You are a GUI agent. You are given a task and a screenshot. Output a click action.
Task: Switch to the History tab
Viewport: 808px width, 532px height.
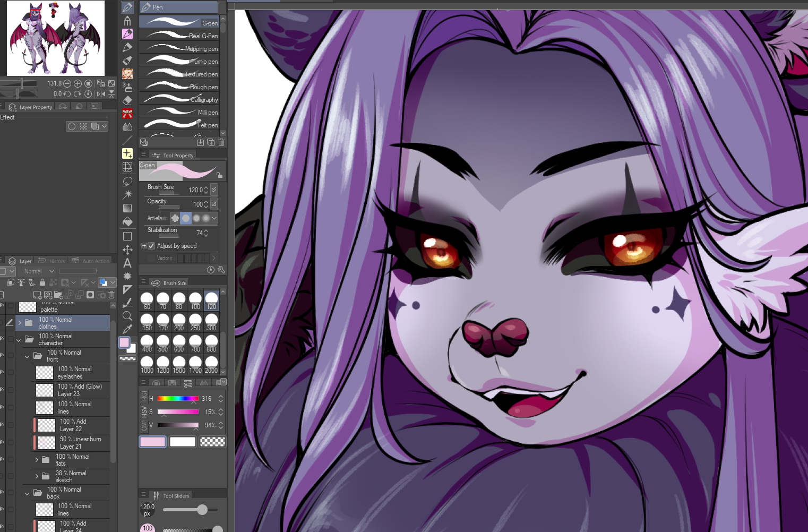click(53, 261)
